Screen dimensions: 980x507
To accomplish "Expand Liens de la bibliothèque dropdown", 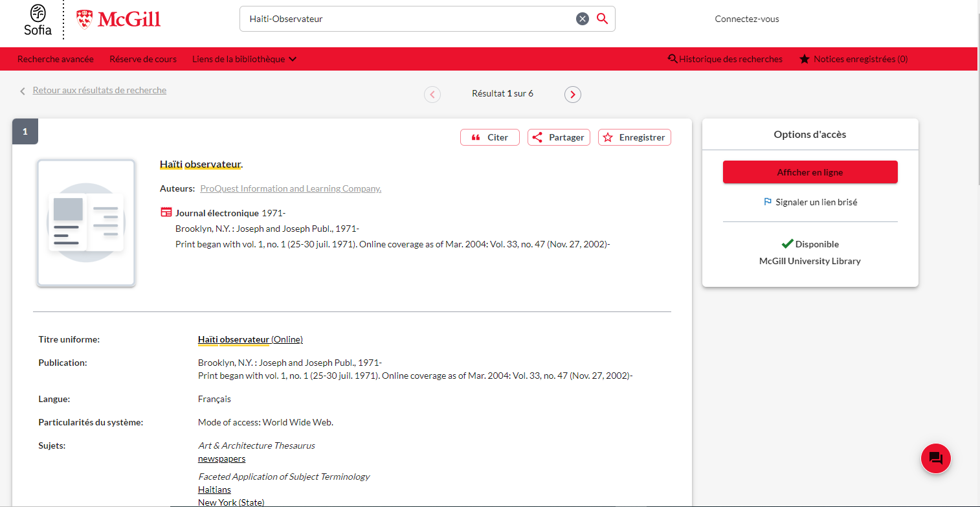I will coord(244,59).
